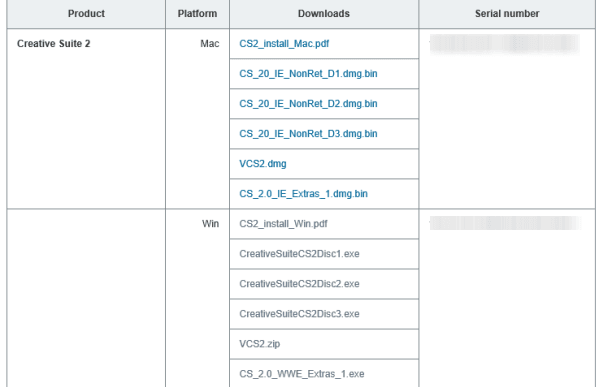Select the Downloads column header

coord(324,13)
